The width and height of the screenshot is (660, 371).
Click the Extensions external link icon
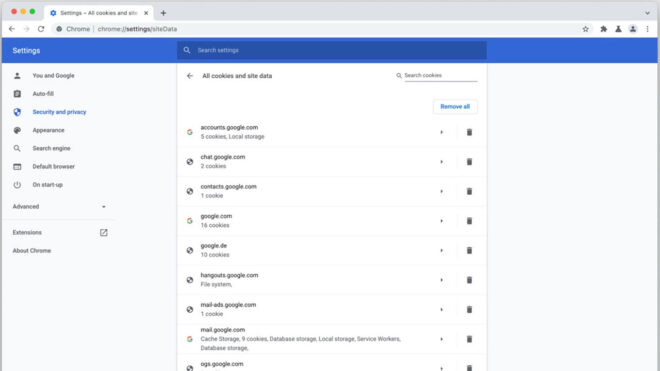point(104,232)
